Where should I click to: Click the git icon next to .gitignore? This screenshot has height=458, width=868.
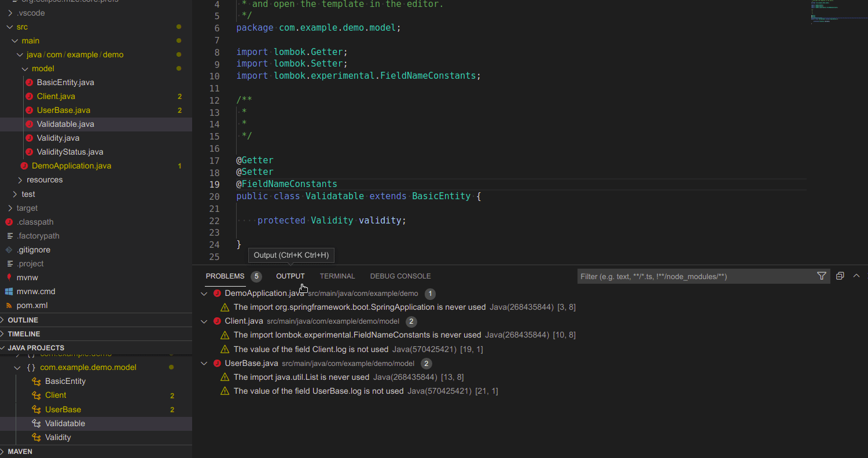(x=9, y=250)
